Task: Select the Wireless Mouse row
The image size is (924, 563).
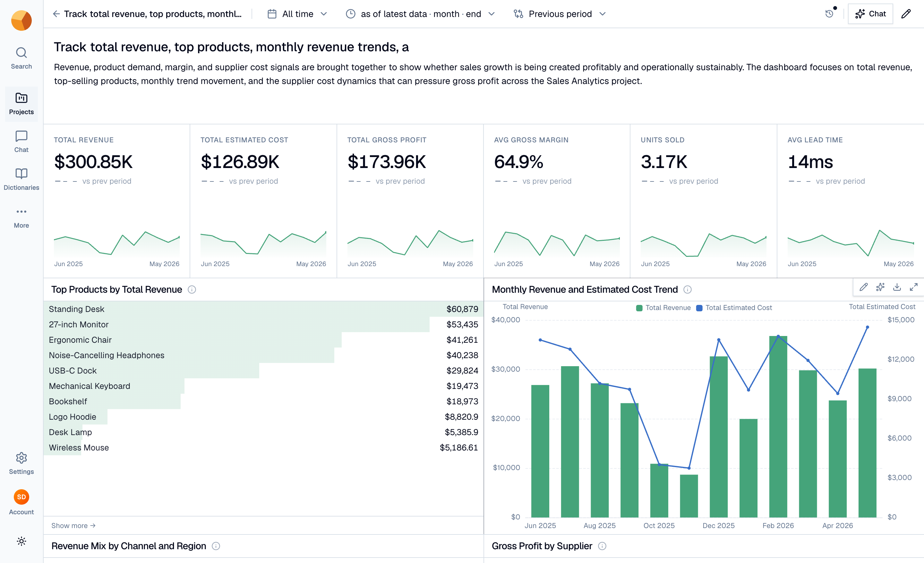Action: click(263, 447)
